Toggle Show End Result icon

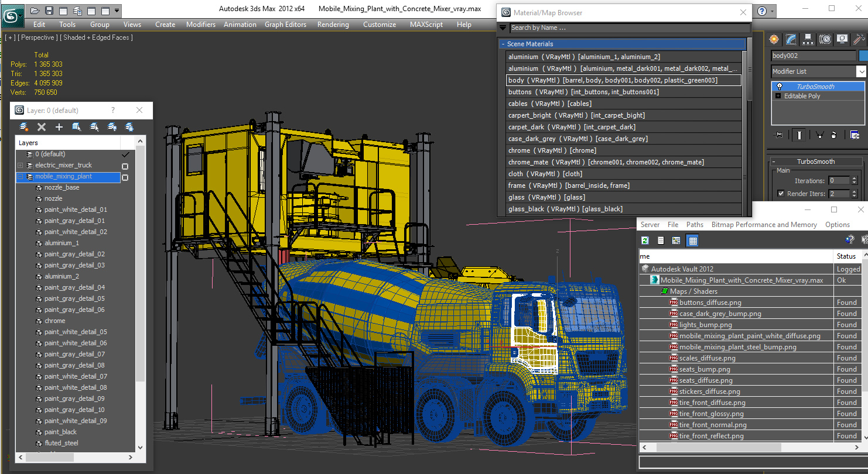[x=799, y=135]
